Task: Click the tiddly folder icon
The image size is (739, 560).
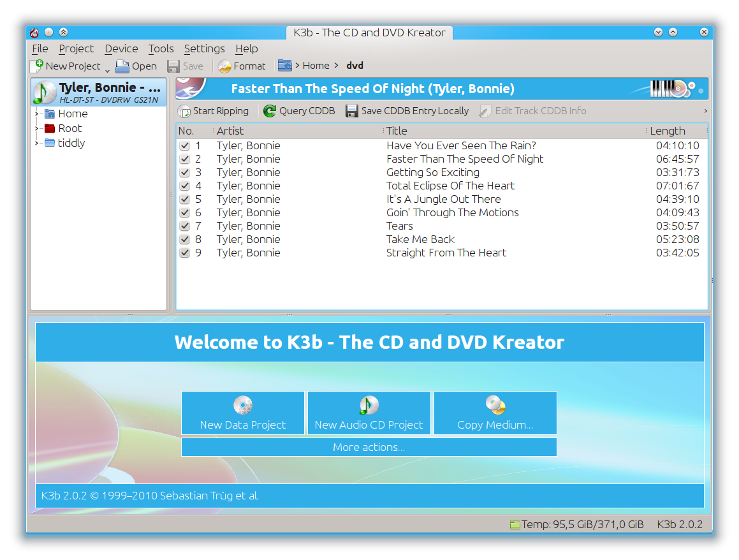Action: (x=50, y=143)
